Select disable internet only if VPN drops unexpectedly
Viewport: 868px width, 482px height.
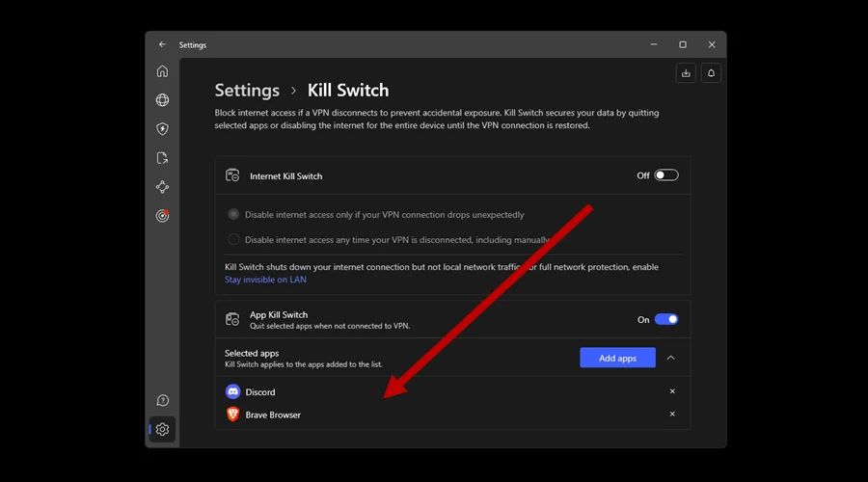233,214
